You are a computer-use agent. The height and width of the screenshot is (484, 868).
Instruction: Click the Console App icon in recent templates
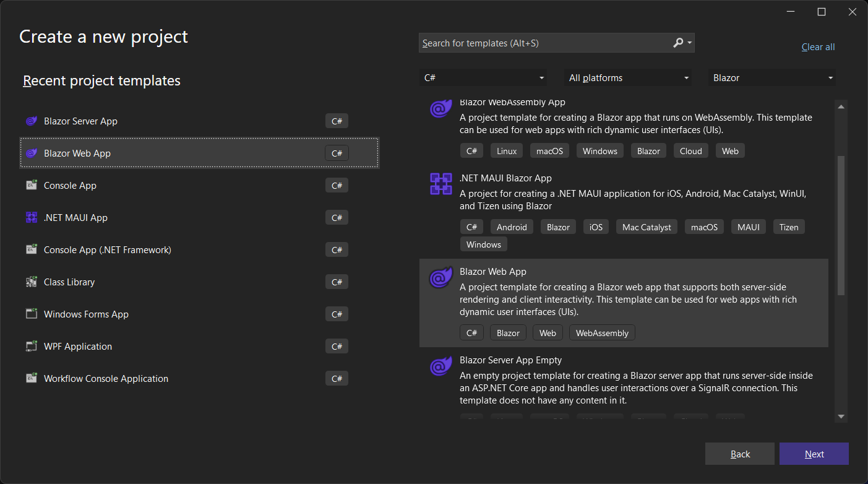tap(32, 186)
